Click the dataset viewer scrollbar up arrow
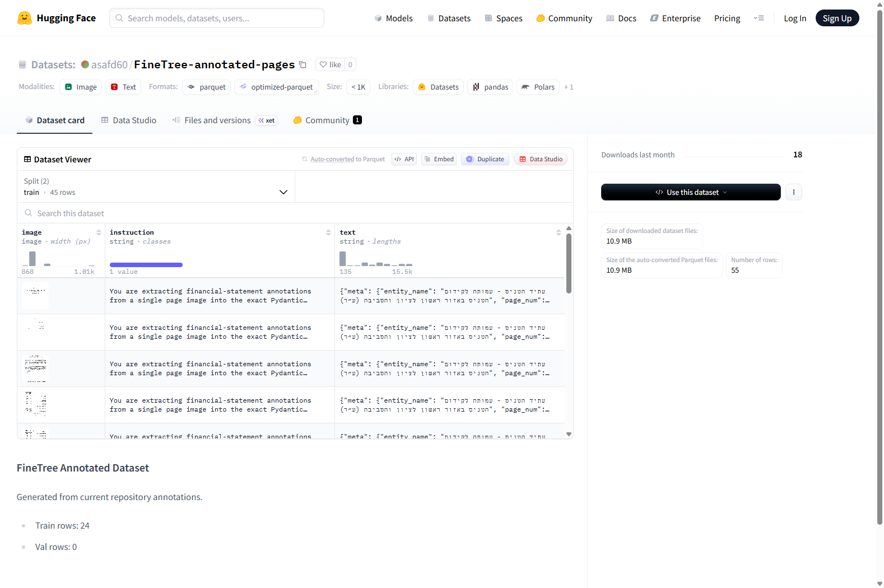The width and height of the screenshot is (884, 588). point(569,228)
